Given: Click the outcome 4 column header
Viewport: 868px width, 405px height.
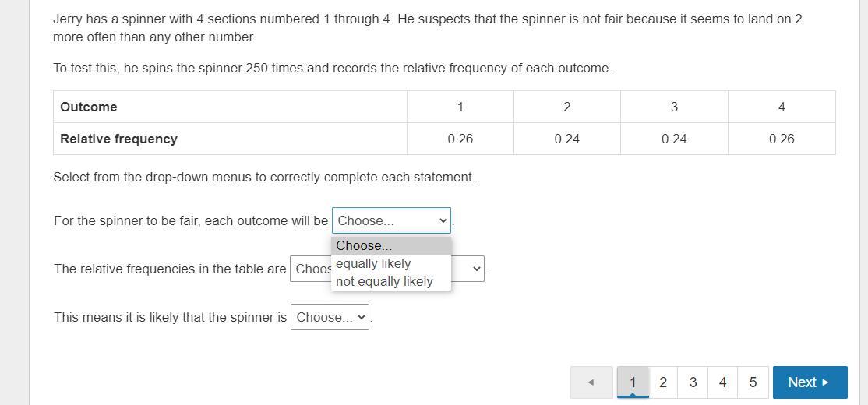Looking at the screenshot, I should [x=782, y=107].
